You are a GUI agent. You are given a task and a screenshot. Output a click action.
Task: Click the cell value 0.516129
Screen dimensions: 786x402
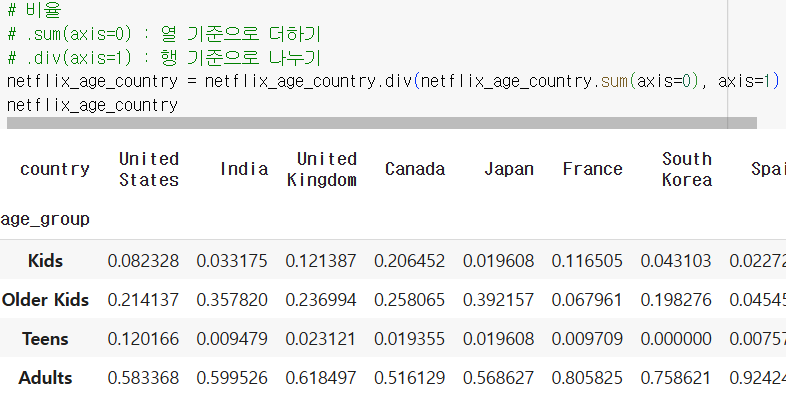coord(410,377)
